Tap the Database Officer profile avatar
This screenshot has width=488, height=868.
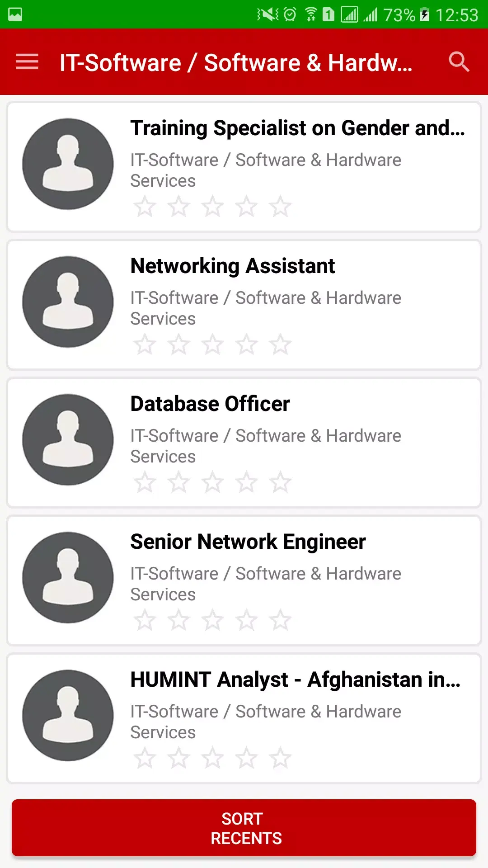pos(68,439)
